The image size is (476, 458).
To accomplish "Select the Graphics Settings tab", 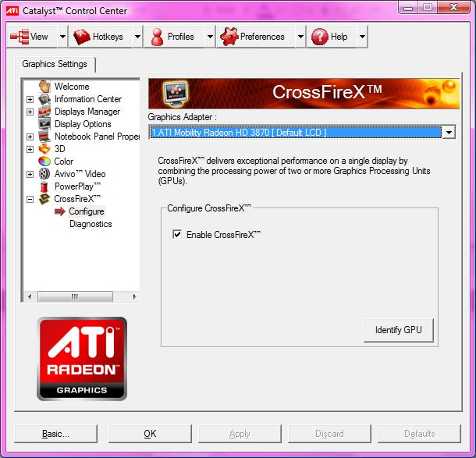I will click(x=55, y=64).
